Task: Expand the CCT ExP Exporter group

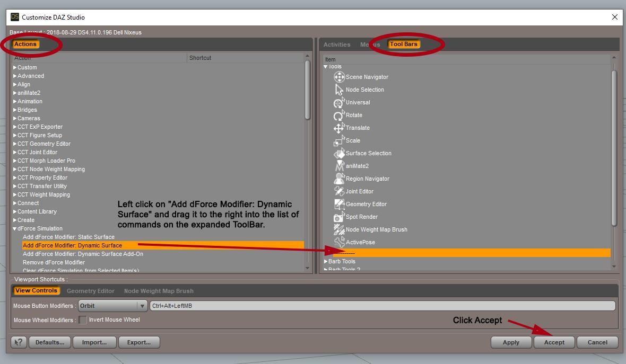Action: [15, 127]
